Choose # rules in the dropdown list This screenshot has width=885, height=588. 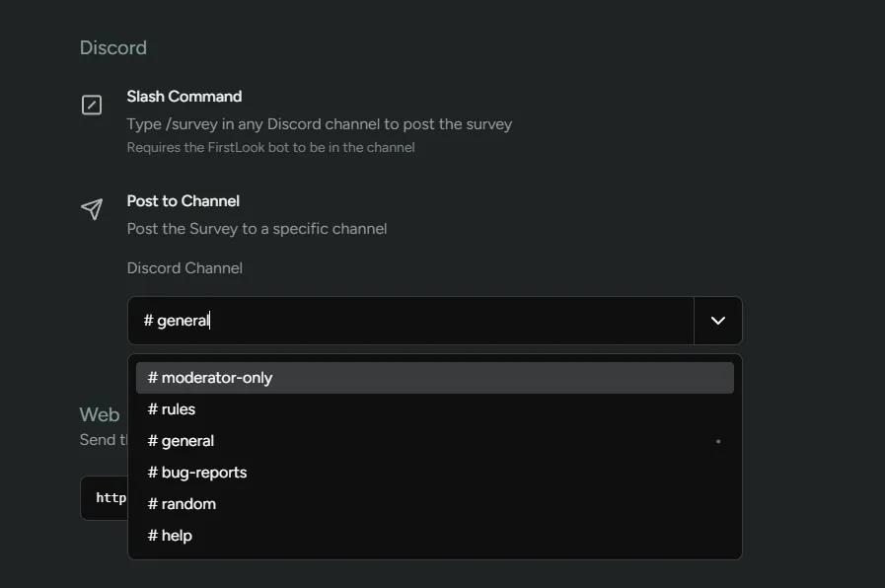pos(171,408)
